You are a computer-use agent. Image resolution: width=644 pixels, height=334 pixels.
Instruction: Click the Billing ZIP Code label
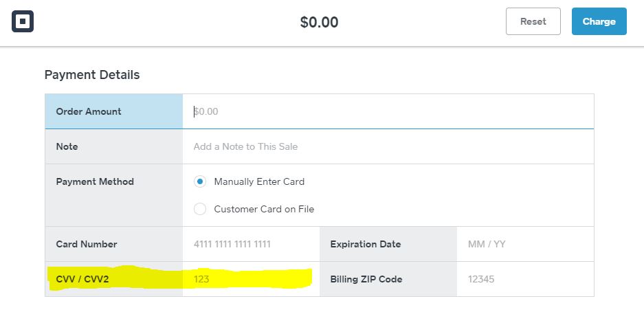pos(366,279)
